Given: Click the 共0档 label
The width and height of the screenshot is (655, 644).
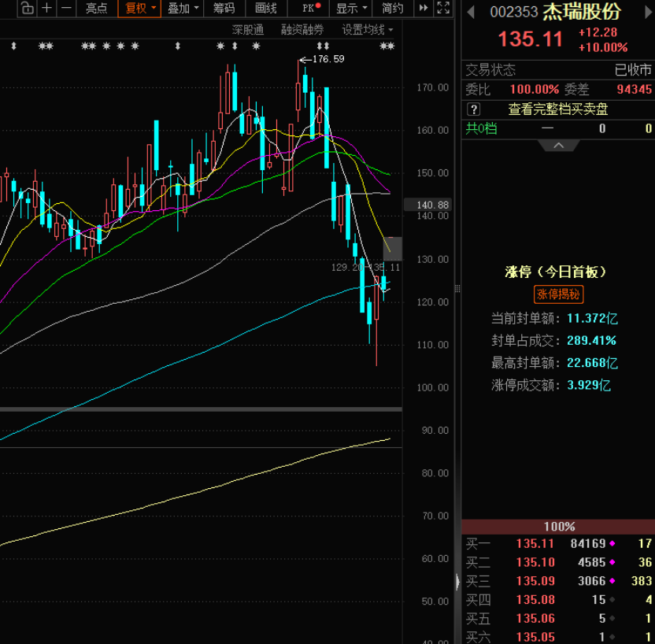Looking at the screenshot, I should (x=481, y=128).
